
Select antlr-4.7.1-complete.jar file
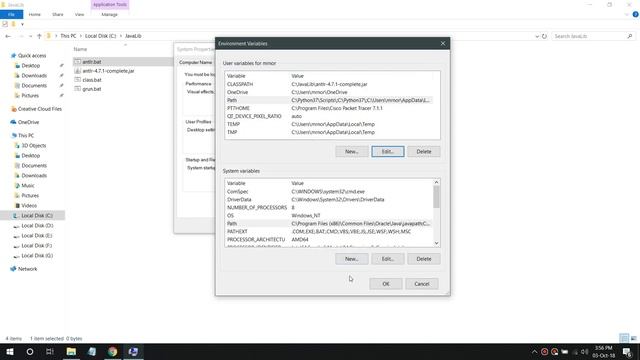(x=108, y=71)
